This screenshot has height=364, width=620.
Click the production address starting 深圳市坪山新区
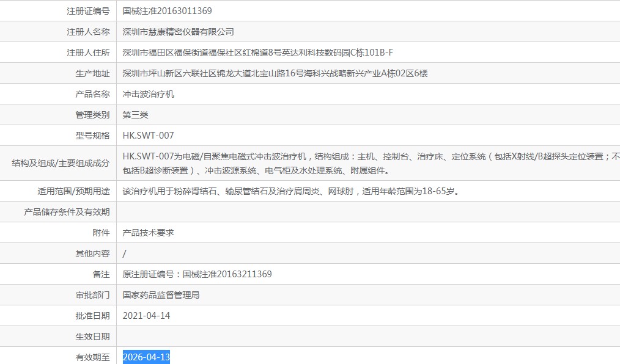click(275, 73)
